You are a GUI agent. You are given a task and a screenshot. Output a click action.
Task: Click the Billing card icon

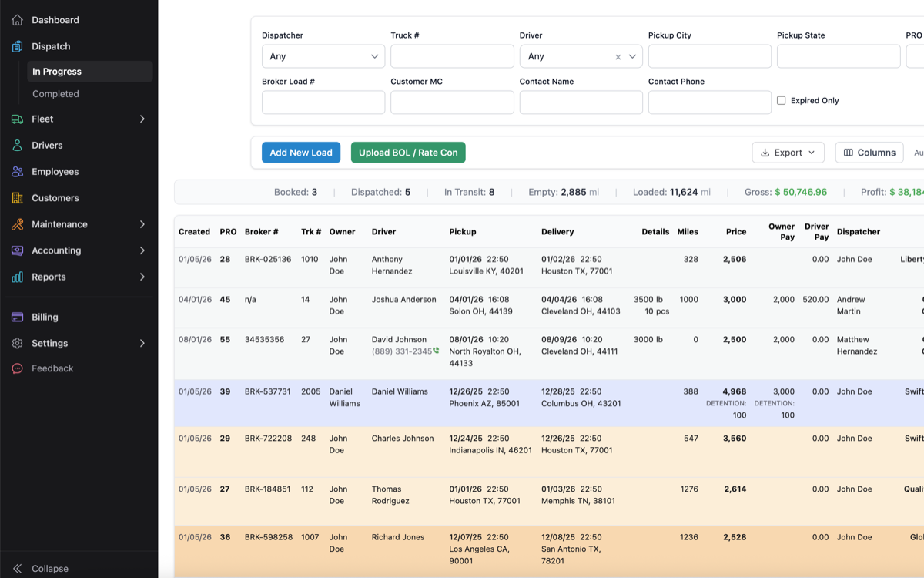tap(17, 317)
